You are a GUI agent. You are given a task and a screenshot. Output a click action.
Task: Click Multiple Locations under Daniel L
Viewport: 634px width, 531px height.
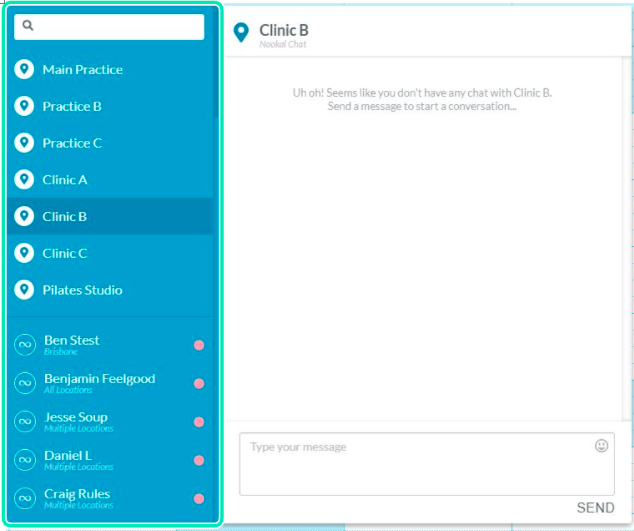click(78, 467)
